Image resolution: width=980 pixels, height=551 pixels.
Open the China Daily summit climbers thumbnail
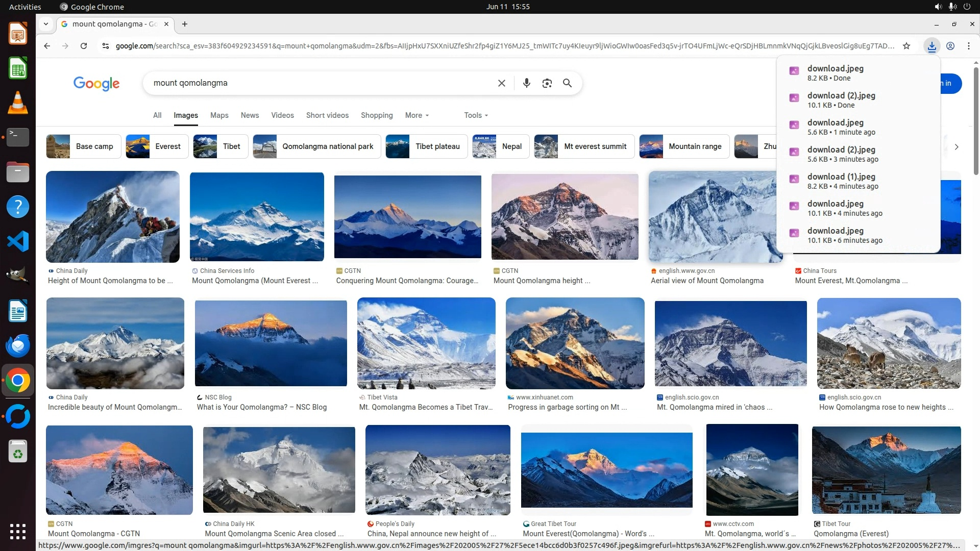[112, 217]
